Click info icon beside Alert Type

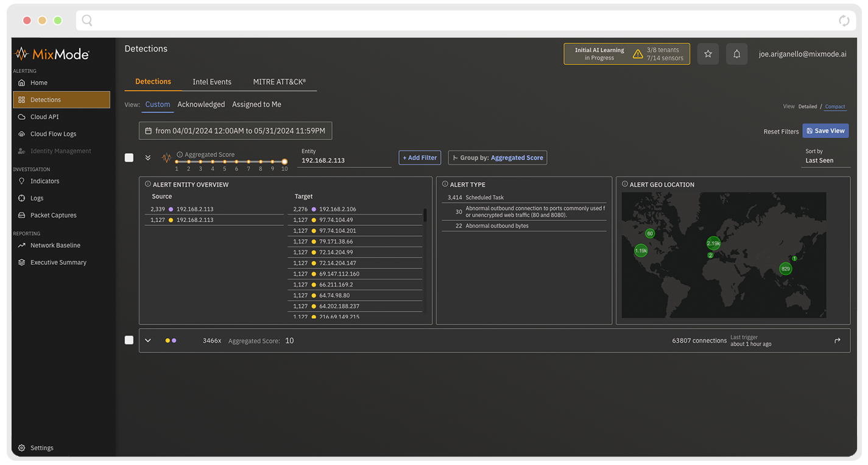(x=445, y=184)
